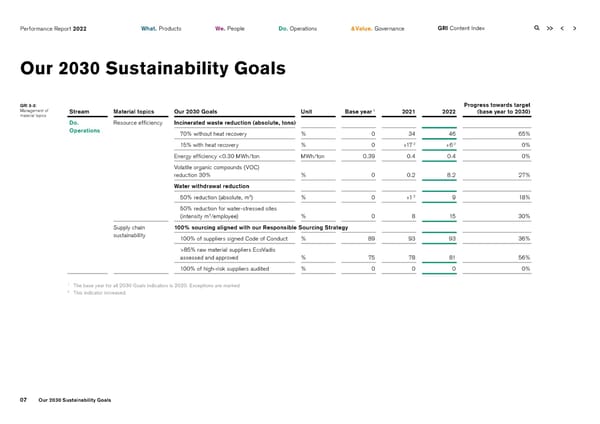Select 50% reduction (absolute, m³) row
The image size is (600, 424).
click(x=216, y=197)
